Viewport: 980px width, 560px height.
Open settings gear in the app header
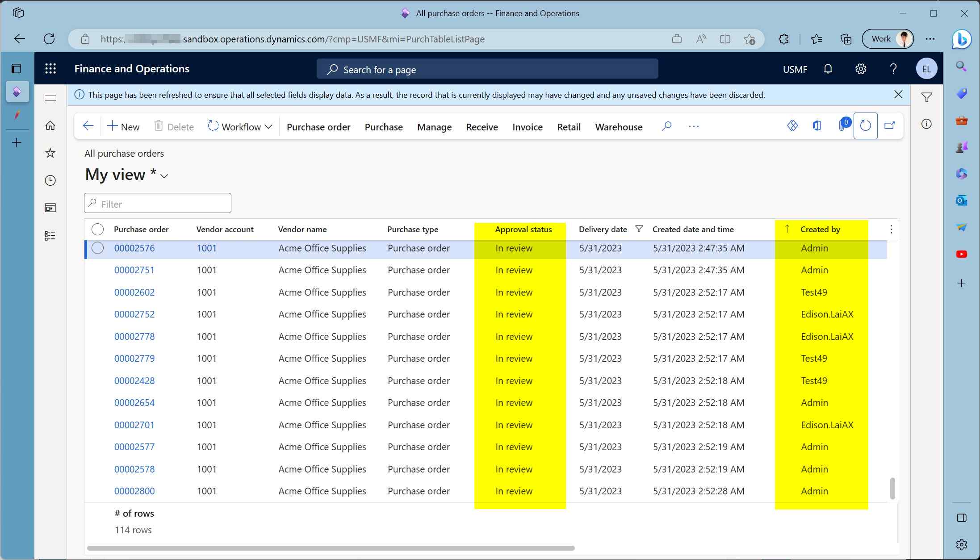(x=860, y=69)
